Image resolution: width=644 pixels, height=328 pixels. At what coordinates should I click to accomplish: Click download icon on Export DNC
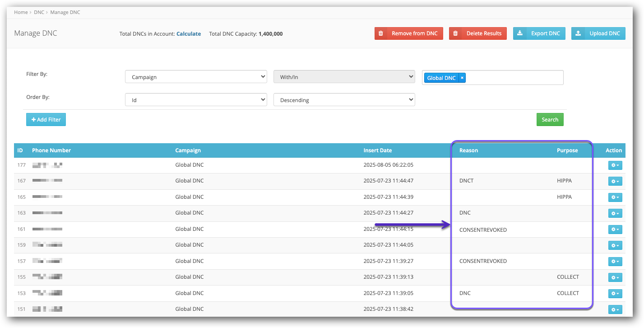click(x=520, y=33)
